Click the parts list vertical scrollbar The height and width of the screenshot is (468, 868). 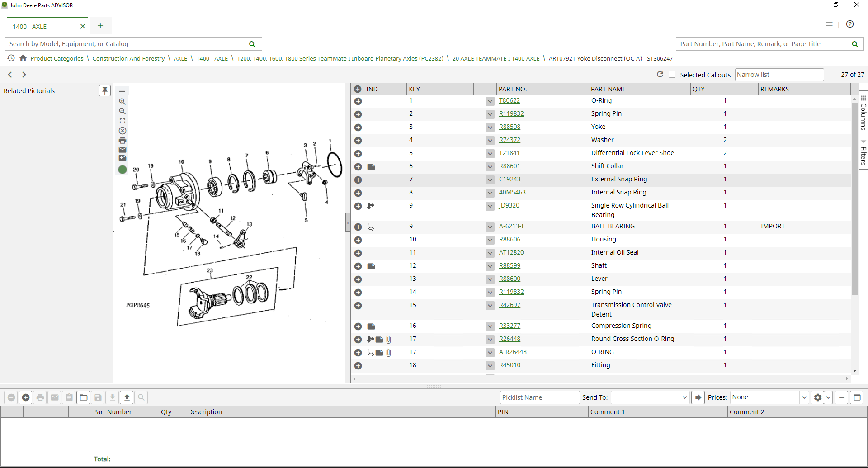[x=854, y=199]
